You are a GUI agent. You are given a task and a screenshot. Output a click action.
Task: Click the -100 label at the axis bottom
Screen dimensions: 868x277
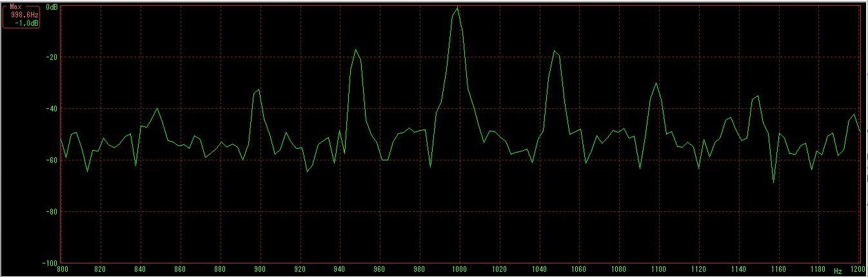click(50, 263)
